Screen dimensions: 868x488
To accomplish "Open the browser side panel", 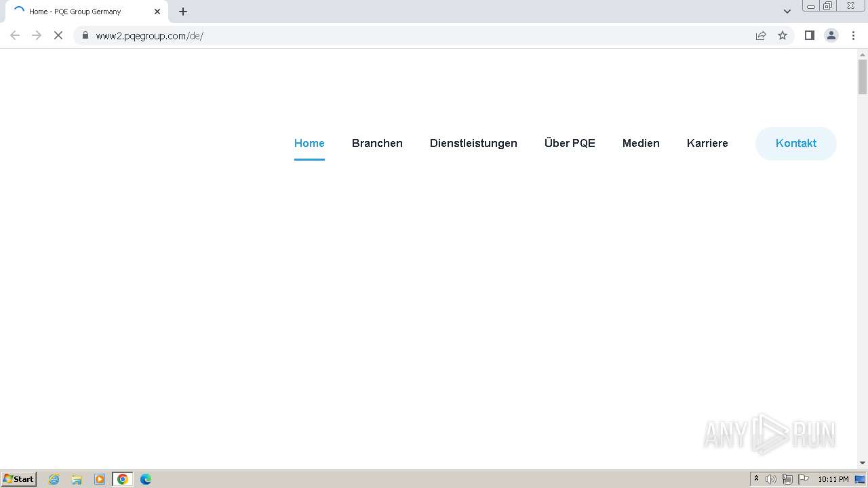I will [809, 35].
